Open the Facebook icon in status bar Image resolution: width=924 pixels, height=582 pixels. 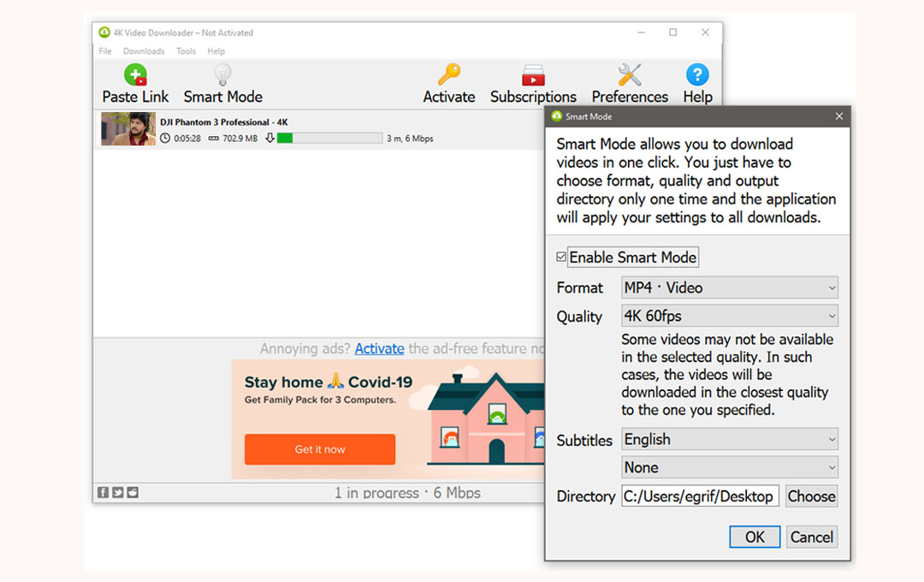pyautogui.click(x=104, y=492)
